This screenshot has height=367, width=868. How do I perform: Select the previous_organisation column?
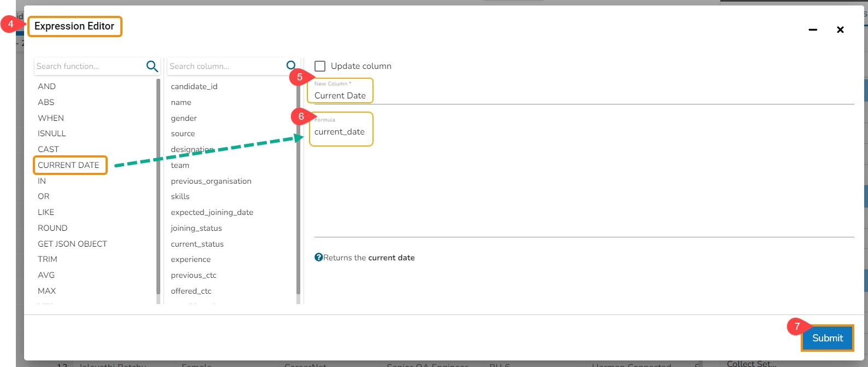(211, 181)
